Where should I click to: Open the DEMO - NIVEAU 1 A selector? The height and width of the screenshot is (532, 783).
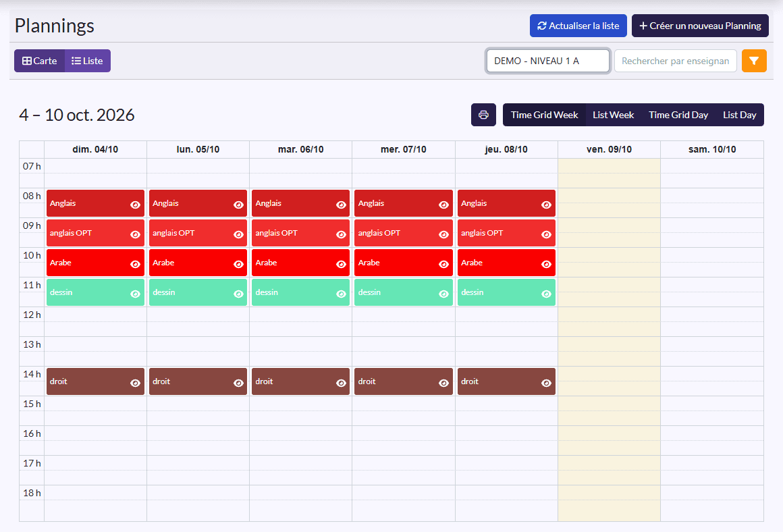click(548, 61)
